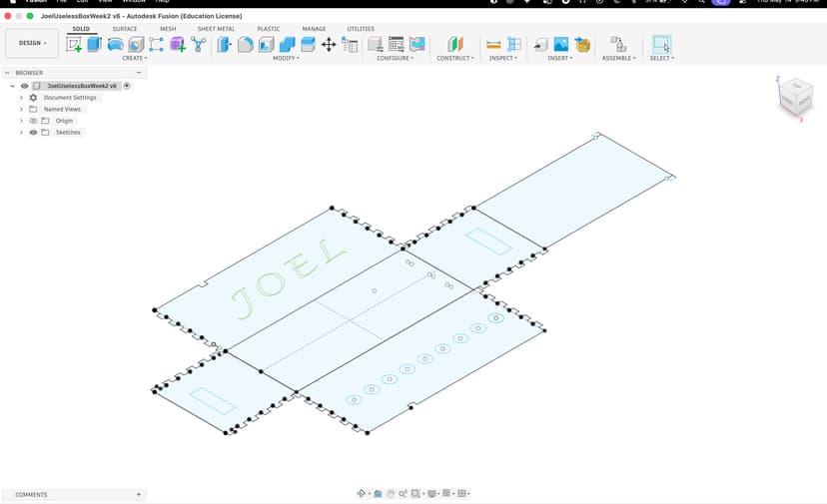Click the Insert Derive icon
Image resolution: width=827 pixels, height=504 pixels.
click(x=540, y=44)
